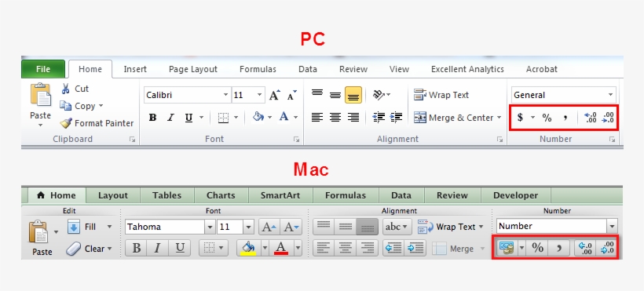The width and height of the screenshot is (644, 291).
Task: Apply percent style in PC ribbon
Action: click(x=547, y=118)
